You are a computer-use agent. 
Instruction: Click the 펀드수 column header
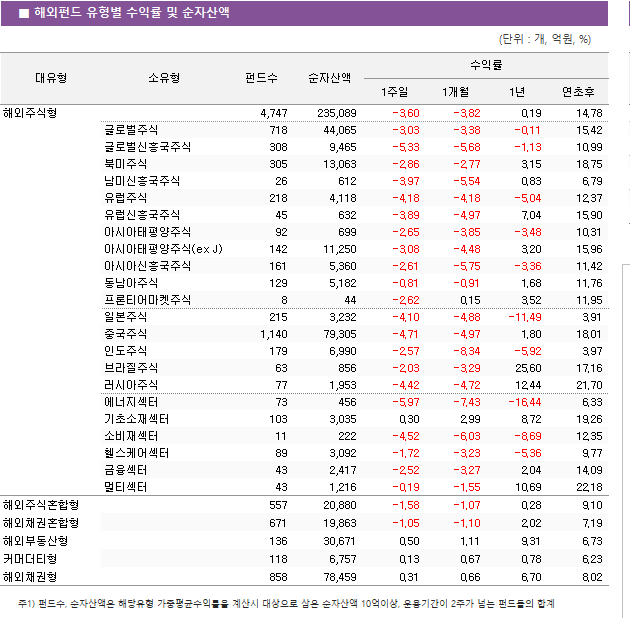click(x=262, y=78)
